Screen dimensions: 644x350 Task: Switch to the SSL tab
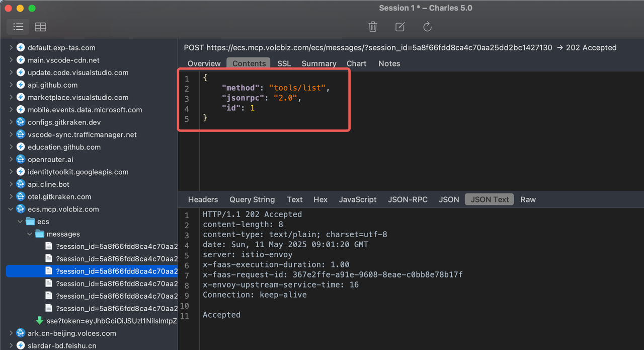284,63
